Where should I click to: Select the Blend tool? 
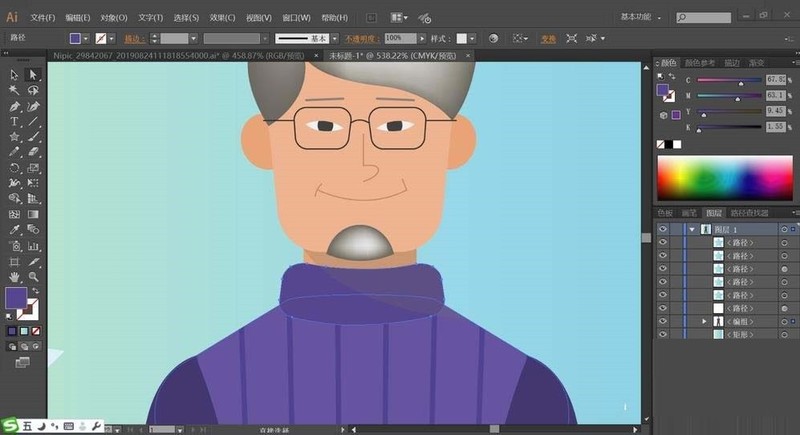pos(33,229)
